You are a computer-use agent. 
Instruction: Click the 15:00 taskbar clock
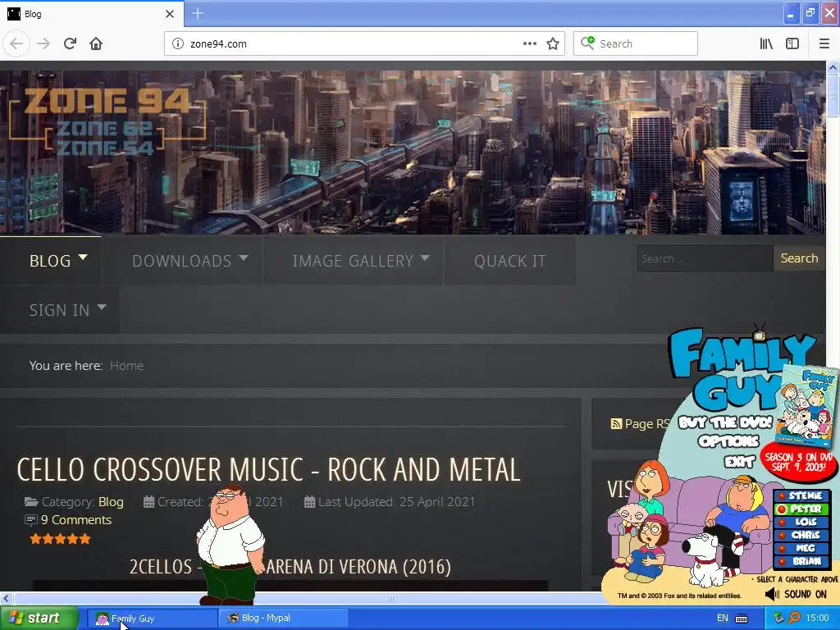point(818,619)
